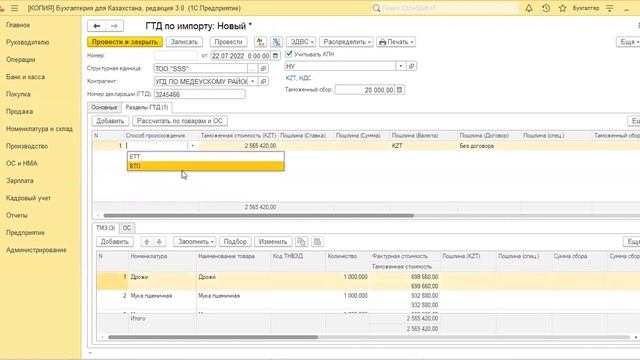Open Зарплата section in sidebar

[x=20, y=180]
